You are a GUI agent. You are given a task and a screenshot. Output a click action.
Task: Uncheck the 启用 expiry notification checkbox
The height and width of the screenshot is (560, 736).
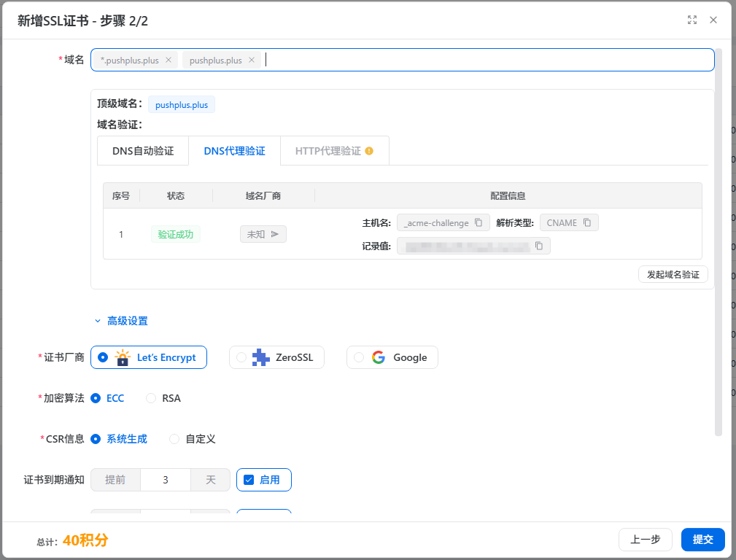(249, 480)
